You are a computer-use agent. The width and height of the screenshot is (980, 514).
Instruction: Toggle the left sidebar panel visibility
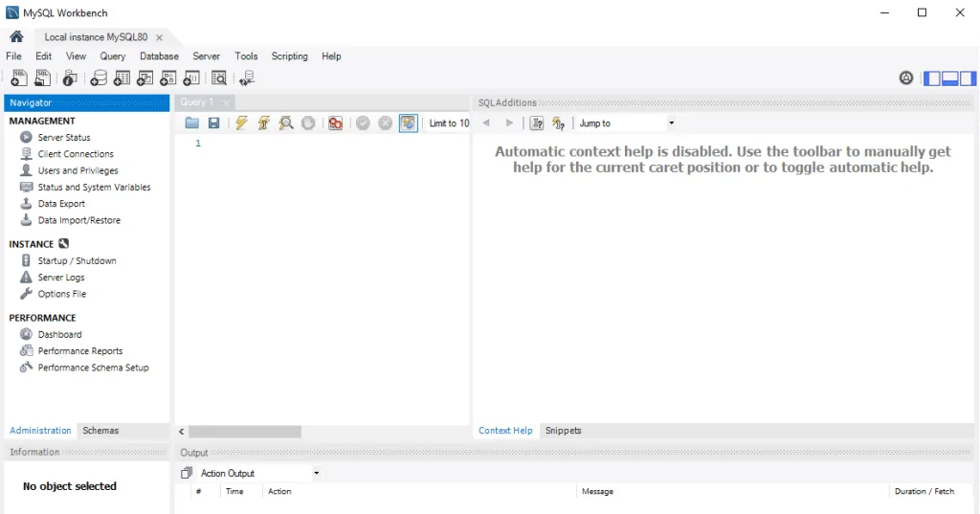click(932, 78)
